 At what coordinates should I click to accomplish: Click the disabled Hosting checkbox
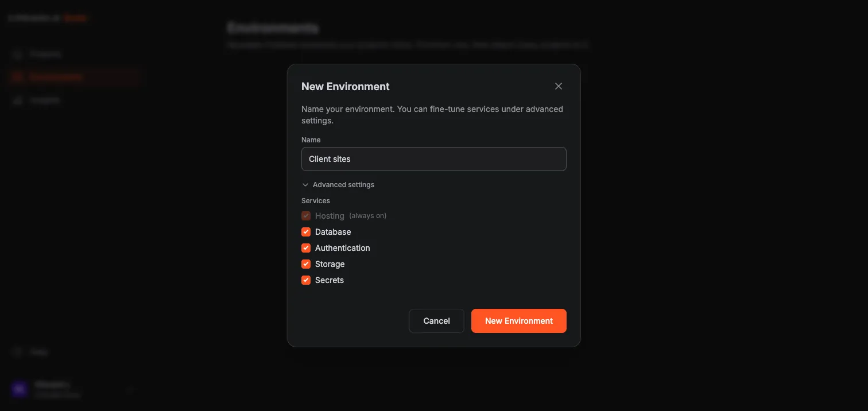click(x=306, y=216)
